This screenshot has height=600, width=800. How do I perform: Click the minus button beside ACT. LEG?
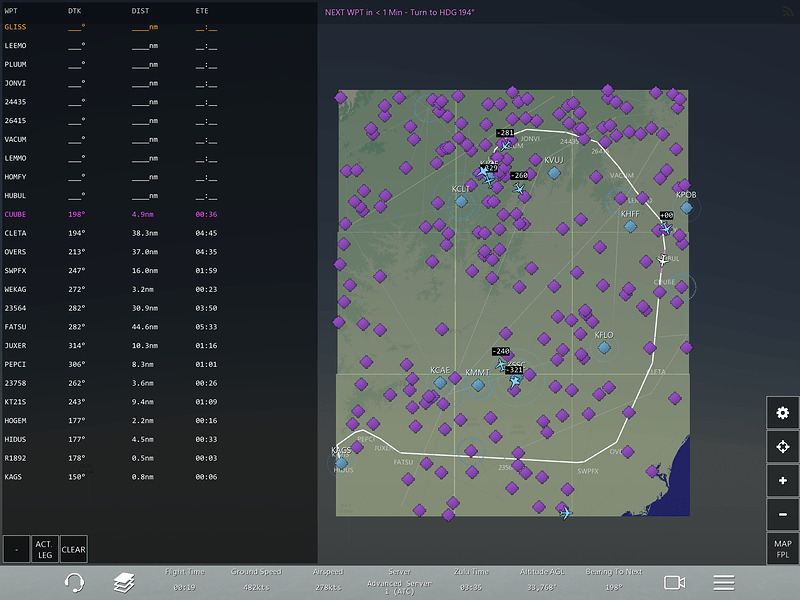[16, 548]
